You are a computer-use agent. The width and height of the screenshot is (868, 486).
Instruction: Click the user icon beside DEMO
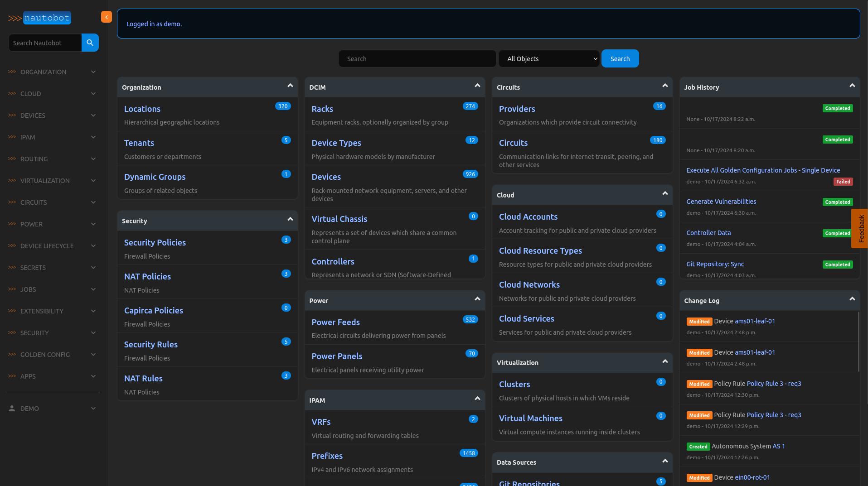[x=12, y=409]
